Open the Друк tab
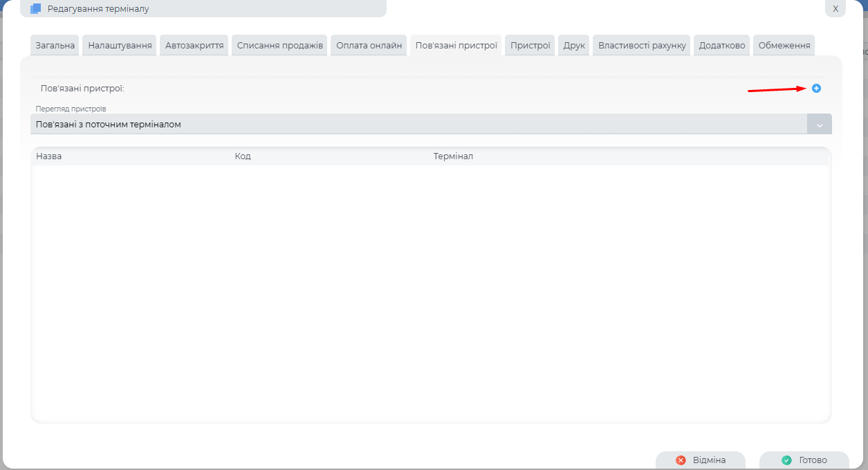 pyautogui.click(x=574, y=46)
